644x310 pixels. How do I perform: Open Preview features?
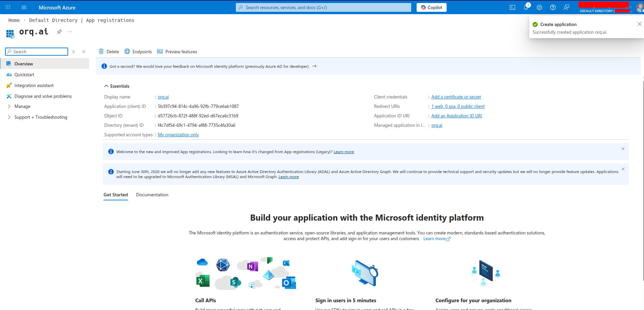click(177, 51)
